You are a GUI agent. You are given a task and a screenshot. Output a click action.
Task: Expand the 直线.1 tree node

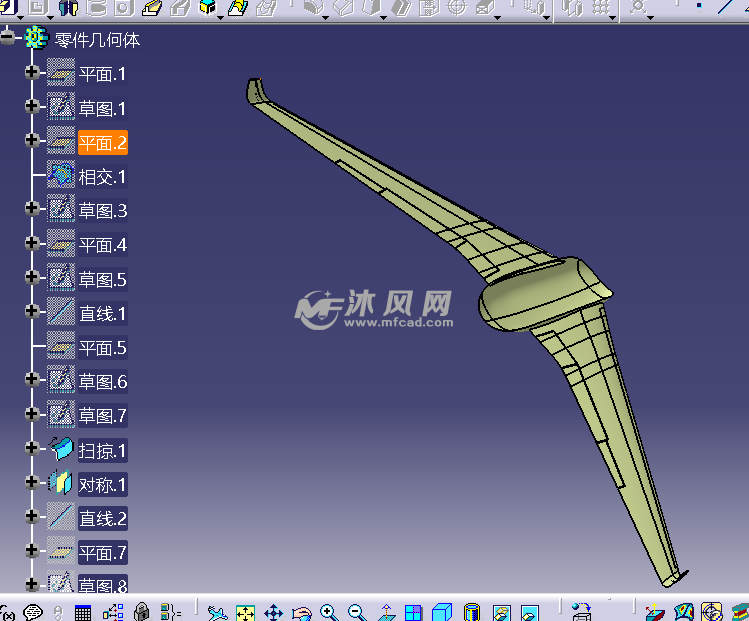click(32, 311)
